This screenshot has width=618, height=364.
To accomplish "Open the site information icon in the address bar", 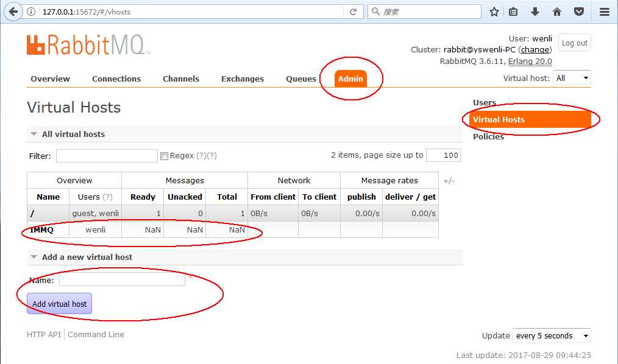I will (30, 12).
